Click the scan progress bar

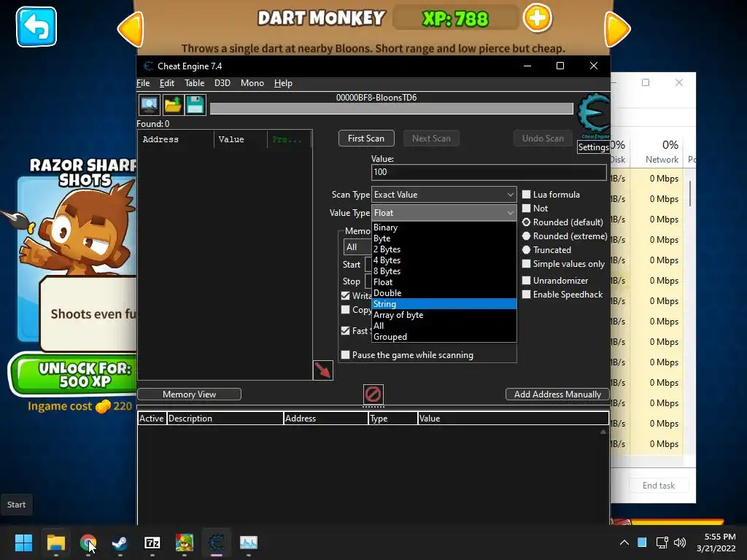pyautogui.click(x=392, y=109)
